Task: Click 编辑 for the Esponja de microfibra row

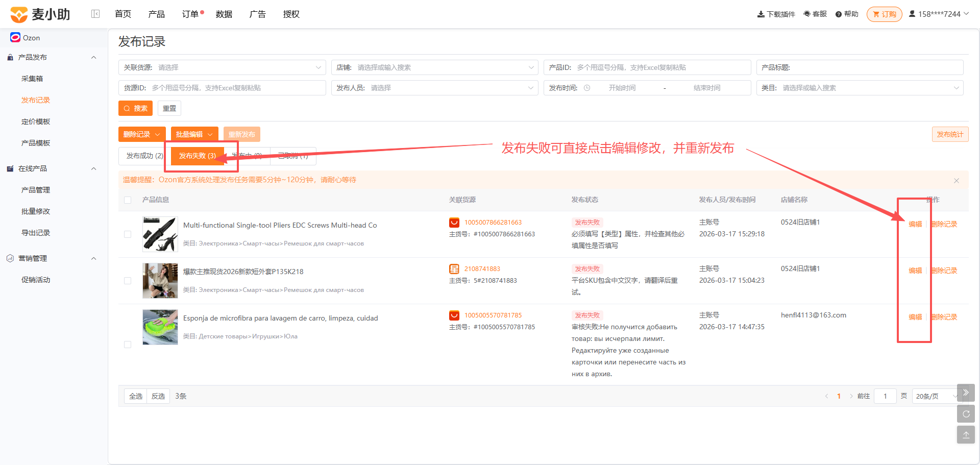Action: coord(915,317)
